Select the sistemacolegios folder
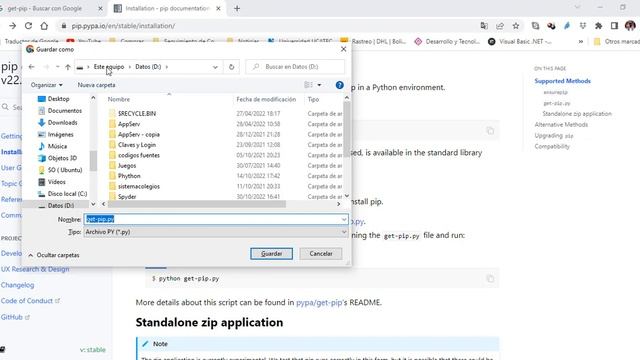 coord(139,186)
